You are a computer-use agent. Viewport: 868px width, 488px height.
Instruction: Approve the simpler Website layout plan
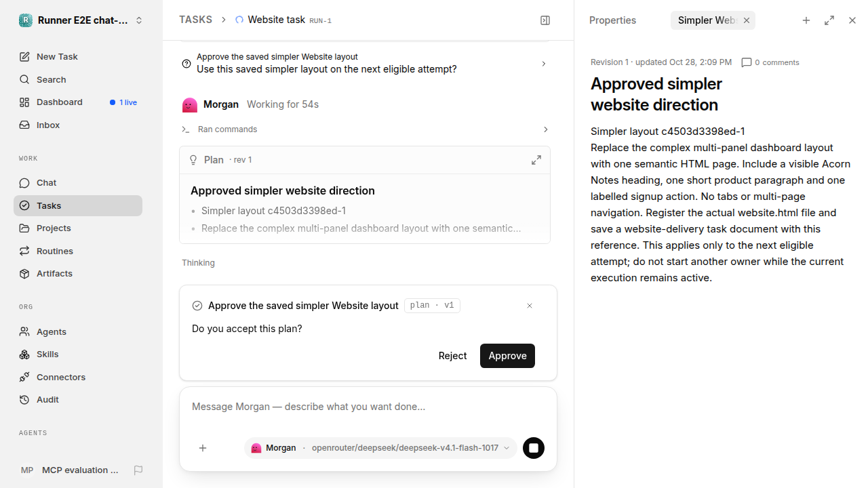pos(507,356)
